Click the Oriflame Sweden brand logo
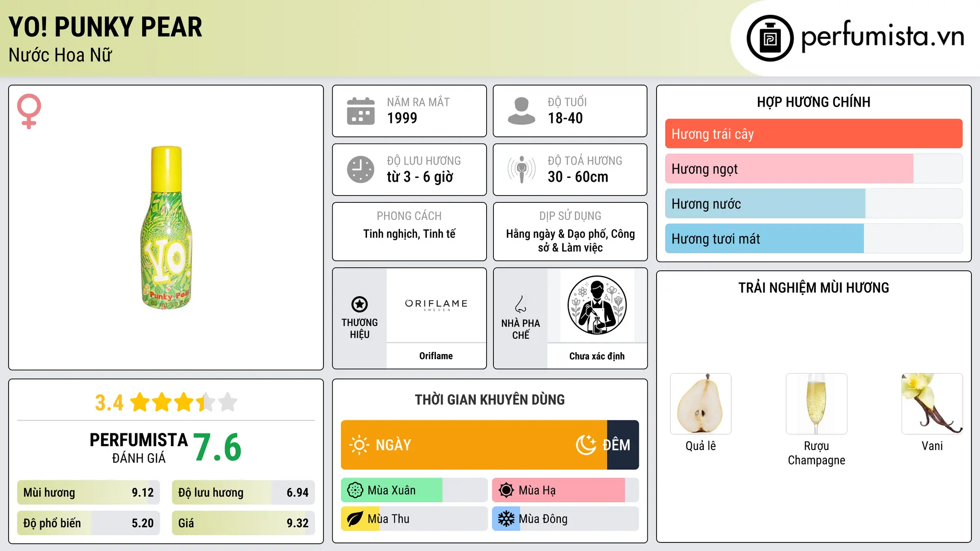980x551 pixels. pos(436,305)
